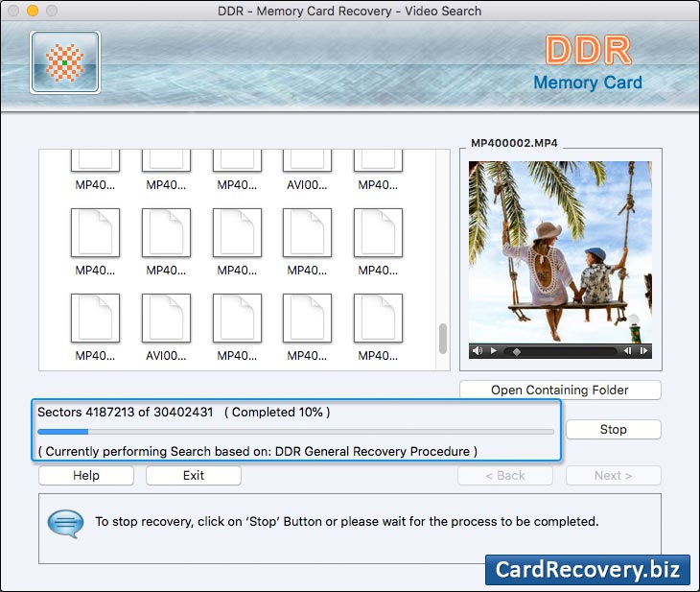Stop the recovery scan with Stop button
The image size is (700, 592).
pos(614,429)
